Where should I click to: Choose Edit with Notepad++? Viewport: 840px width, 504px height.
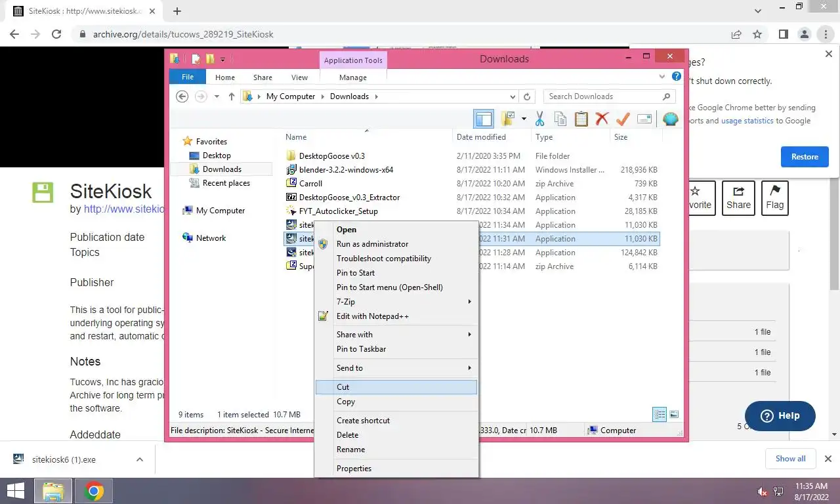[x=396, y=316]
